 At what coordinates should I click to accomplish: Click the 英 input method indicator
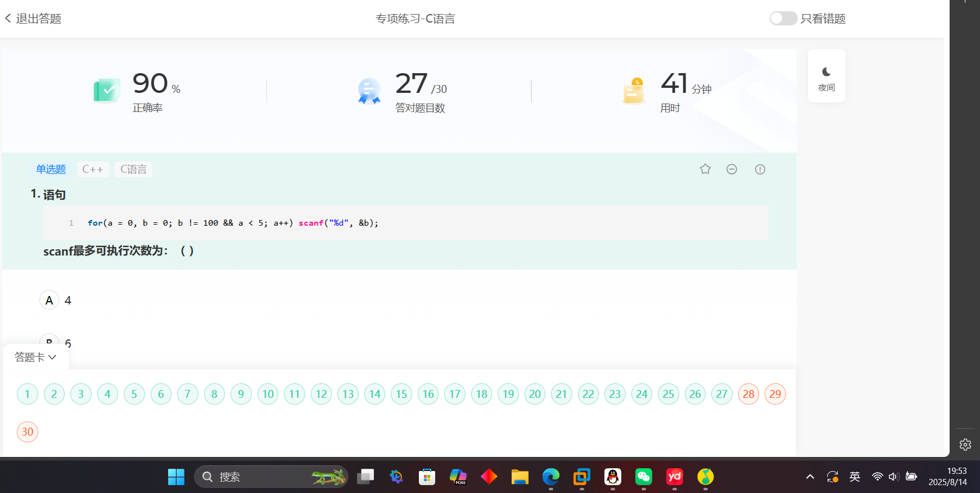pyautogui.click(x=855, y=477)
